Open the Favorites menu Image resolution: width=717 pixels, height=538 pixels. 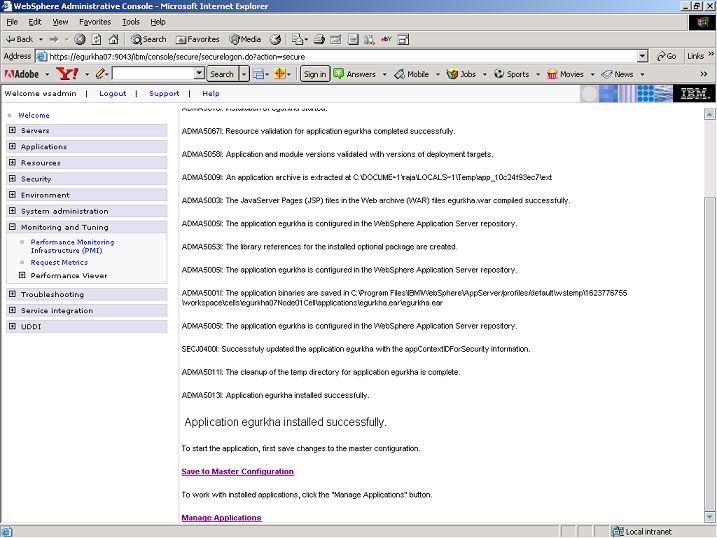point(95,22)
